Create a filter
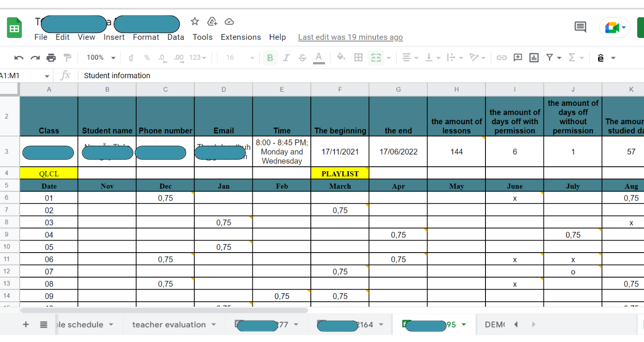The width and height of the screenshot is (644, 342). pos(550,58)
